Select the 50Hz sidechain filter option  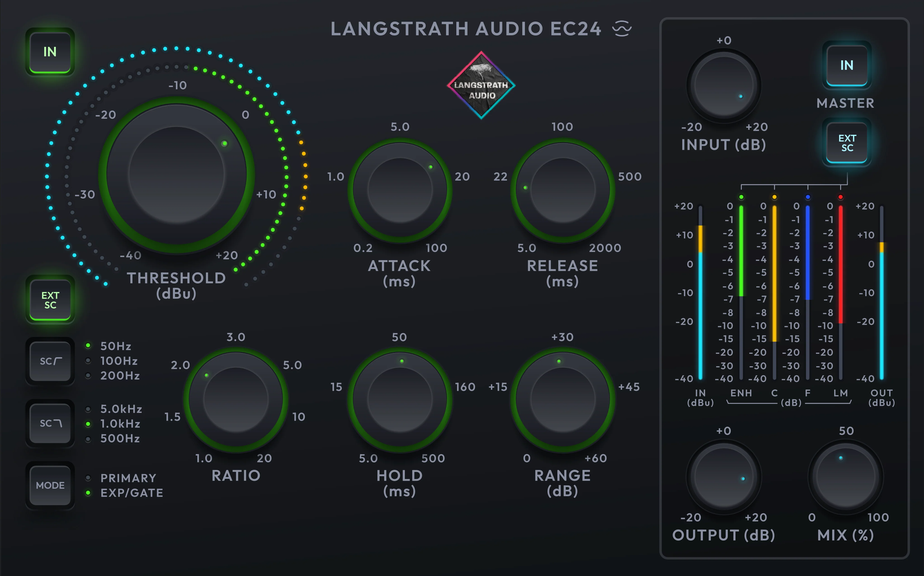109,346
